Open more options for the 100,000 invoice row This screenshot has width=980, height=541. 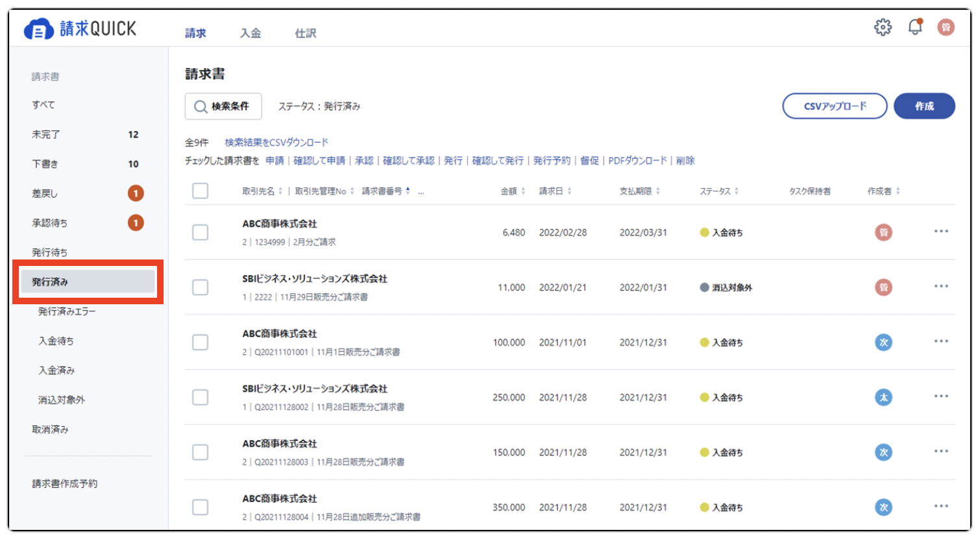tap(941, 342)
